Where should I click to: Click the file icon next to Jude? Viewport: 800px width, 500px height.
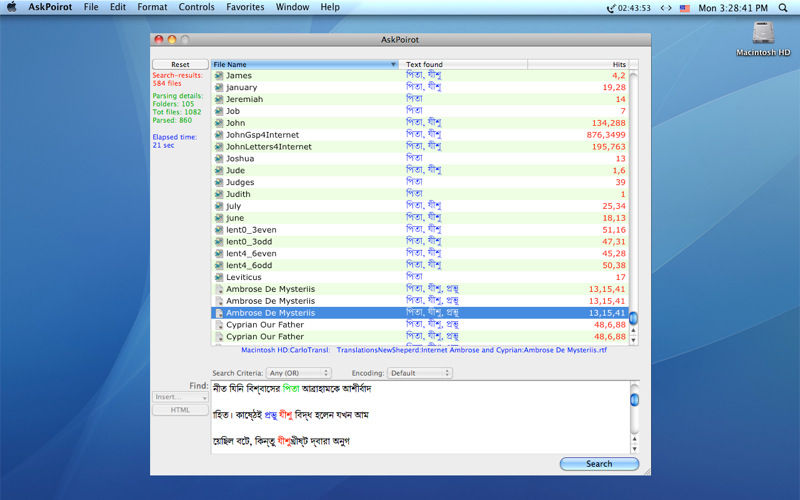[x=219, y=170]
